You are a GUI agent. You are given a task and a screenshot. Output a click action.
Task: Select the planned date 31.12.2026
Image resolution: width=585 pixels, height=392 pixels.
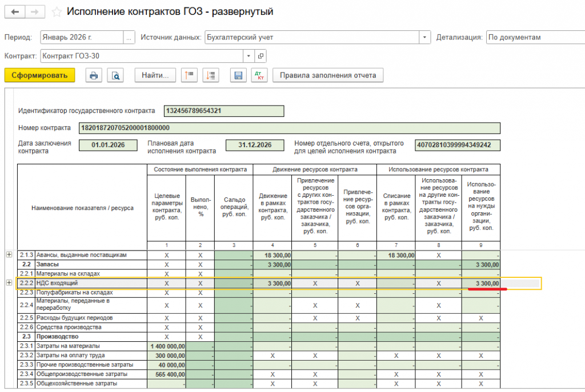[x=255, y=145]
